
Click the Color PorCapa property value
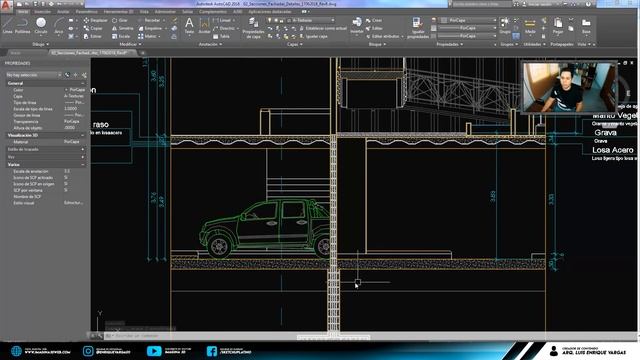pyautogui.click(x=76, y=90)
